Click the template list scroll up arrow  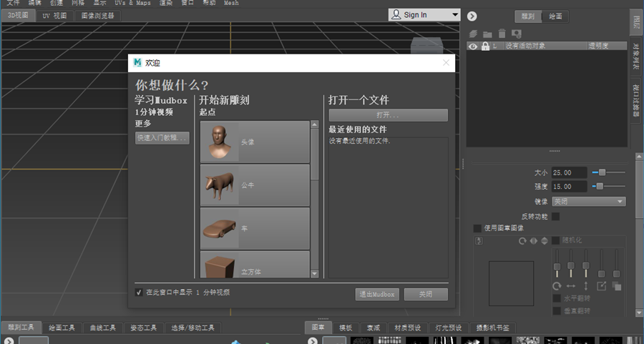coord(315,124)
